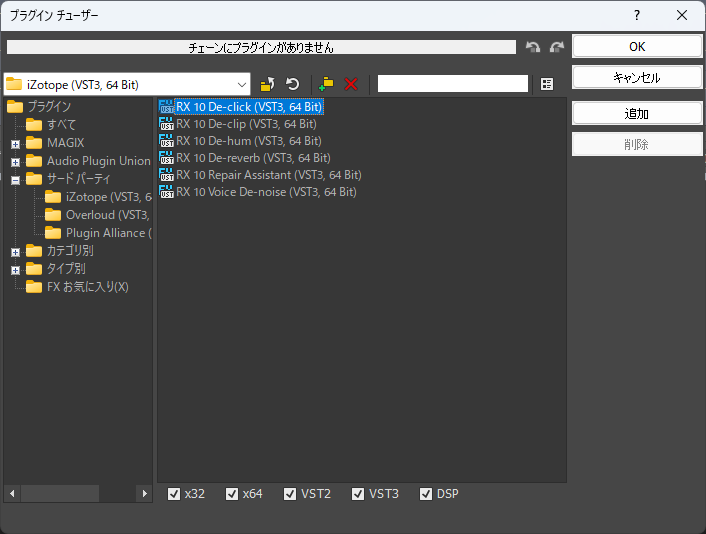706x534 pixels.
Task: Select RX 10 Repair Assistant plugin icon
Action: pos(166,175)
